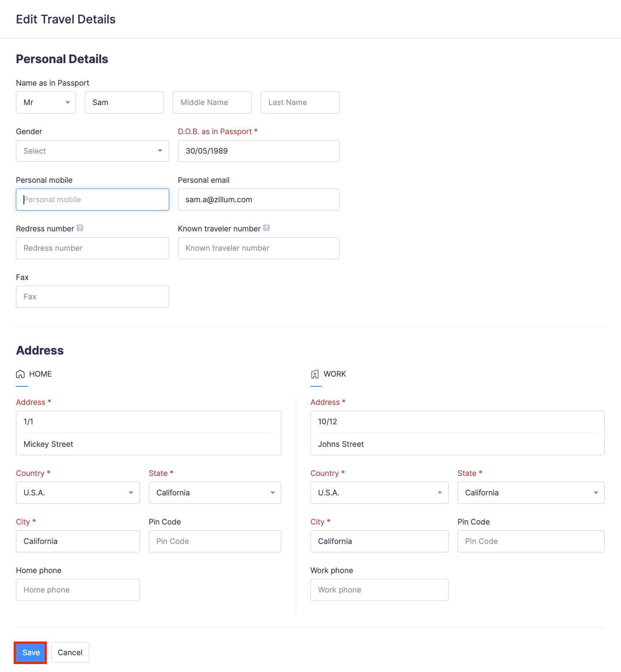Viewport: 621px width, 672px height.
Task: Click the Last Name input field
Action: click(300, 102)
